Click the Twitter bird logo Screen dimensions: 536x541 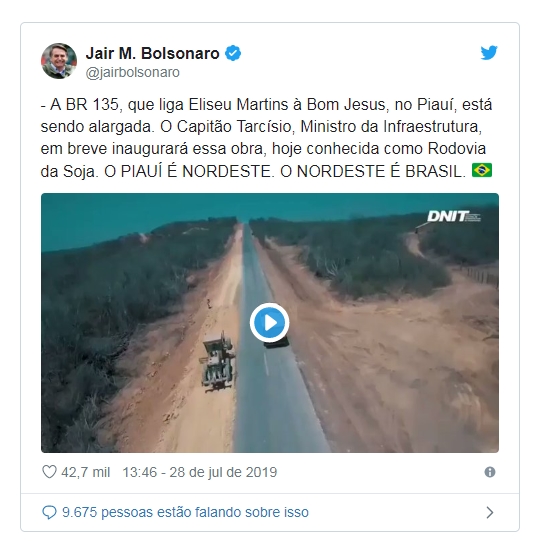click(489, 53)
